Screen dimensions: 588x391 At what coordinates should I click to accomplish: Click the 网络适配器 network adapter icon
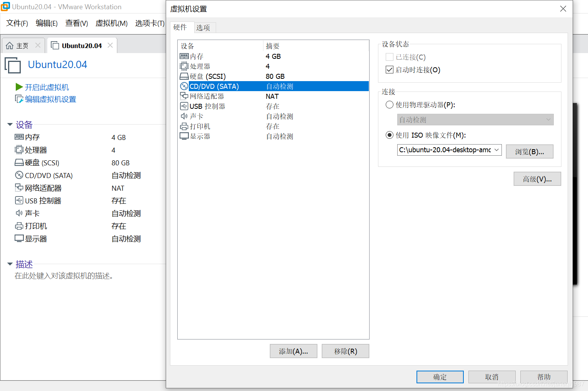tap(184, 96)
